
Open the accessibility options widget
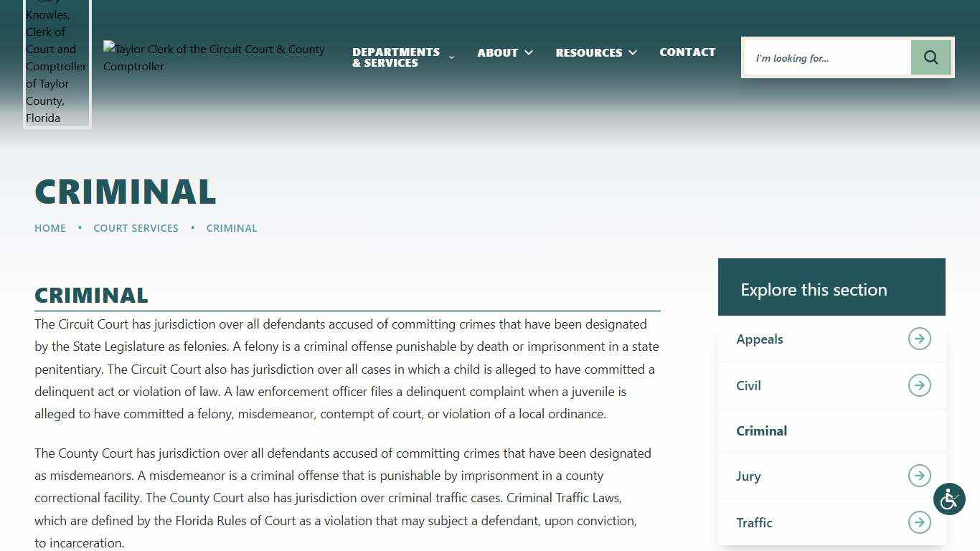point(949,499)
